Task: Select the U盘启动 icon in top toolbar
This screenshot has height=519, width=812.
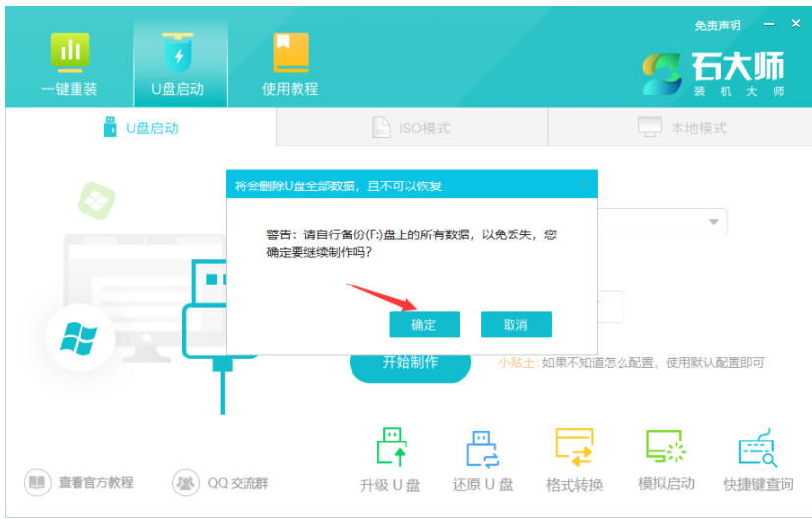Action: pyautogui.click(x=178, y=65)
